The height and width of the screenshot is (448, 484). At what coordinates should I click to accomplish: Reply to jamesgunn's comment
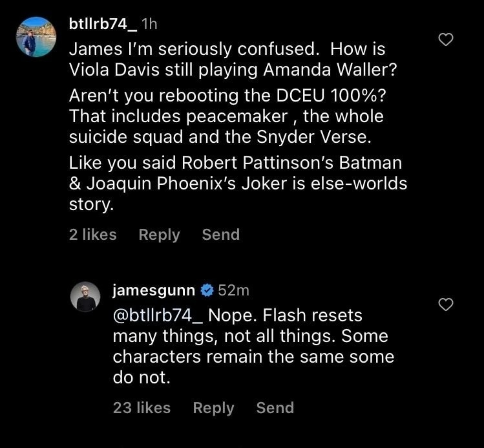213,408
